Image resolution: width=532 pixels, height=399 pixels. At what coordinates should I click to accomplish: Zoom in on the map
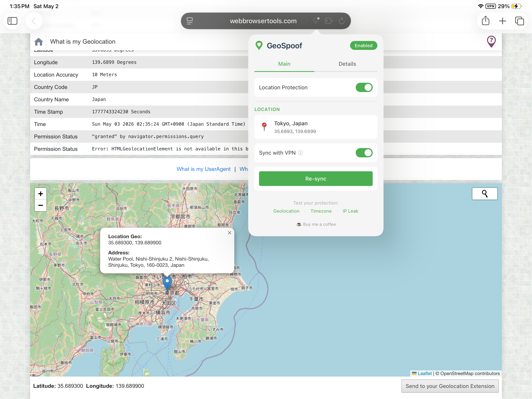41,194
